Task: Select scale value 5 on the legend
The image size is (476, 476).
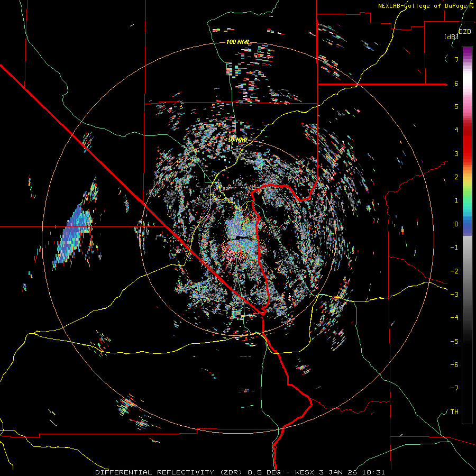Action: click(456, 106)
